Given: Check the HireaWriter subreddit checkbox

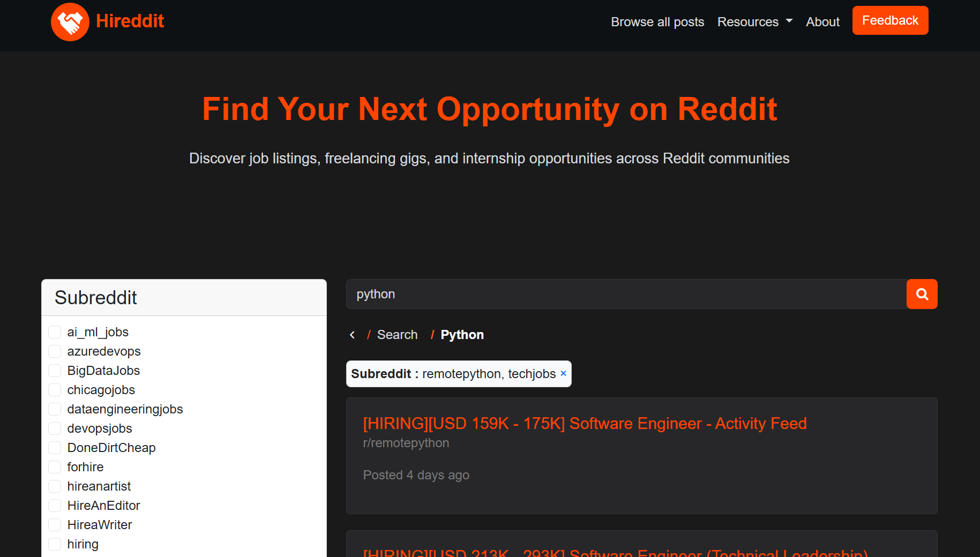Looking at the screenshot, I should point(55,525).
